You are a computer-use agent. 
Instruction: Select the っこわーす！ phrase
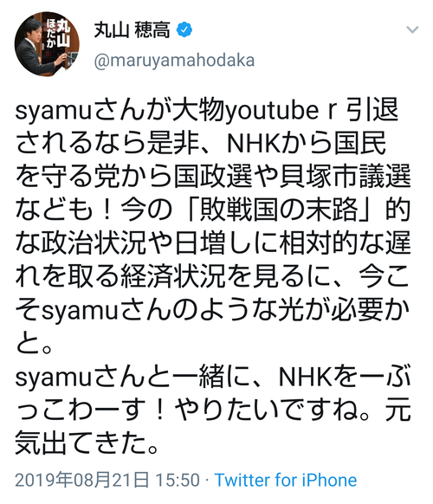[91, 411]
